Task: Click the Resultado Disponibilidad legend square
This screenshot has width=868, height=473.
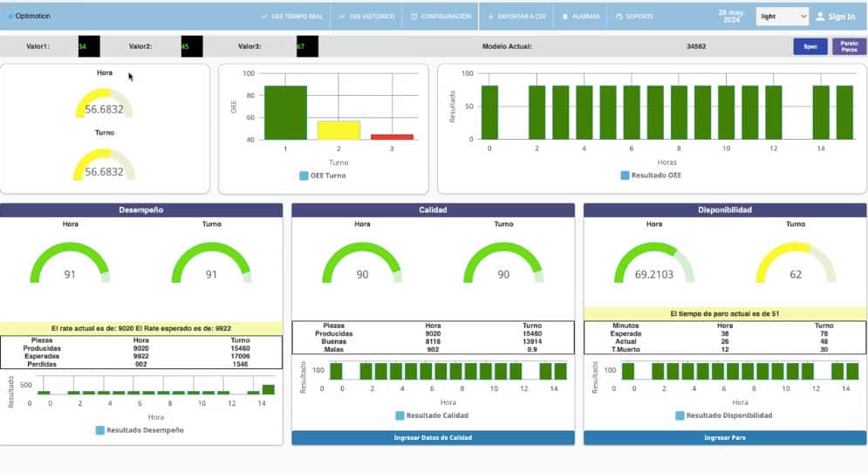Action: (x=680, y=416)
